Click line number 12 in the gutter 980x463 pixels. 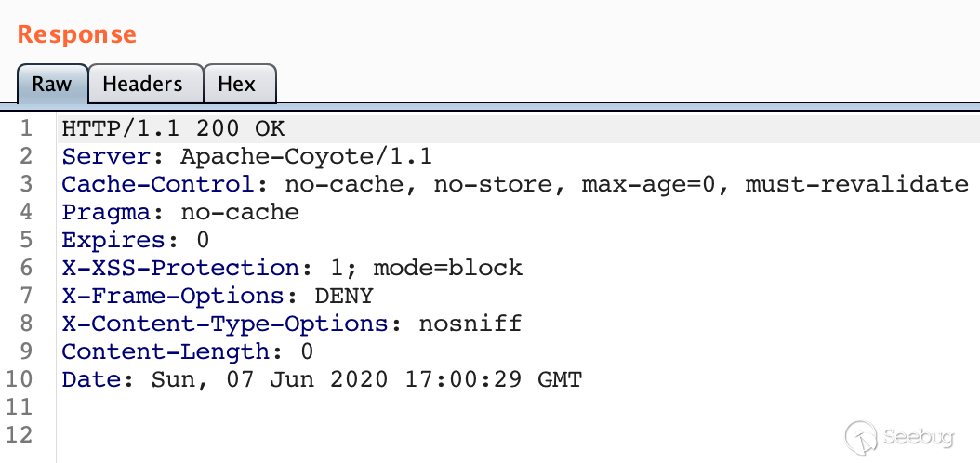click(x=20, y=435)
